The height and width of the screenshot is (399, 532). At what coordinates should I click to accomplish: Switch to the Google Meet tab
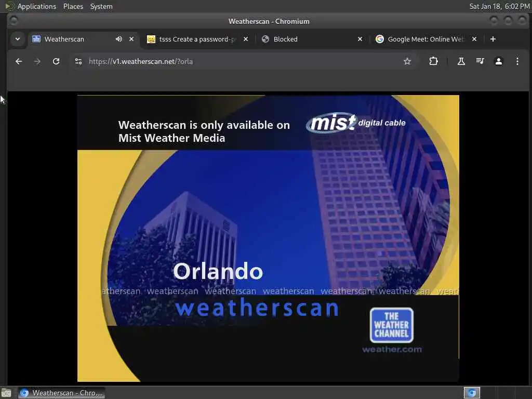tap(425, 39)
